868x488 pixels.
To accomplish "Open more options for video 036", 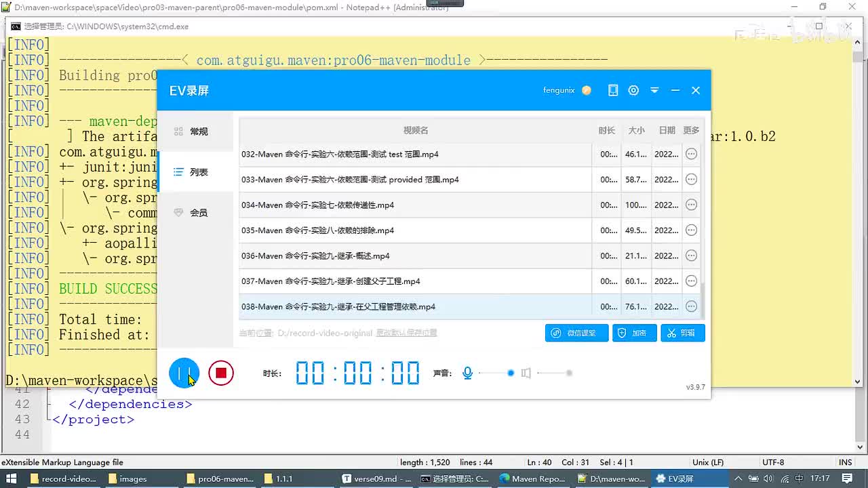I will pos(691,256).
